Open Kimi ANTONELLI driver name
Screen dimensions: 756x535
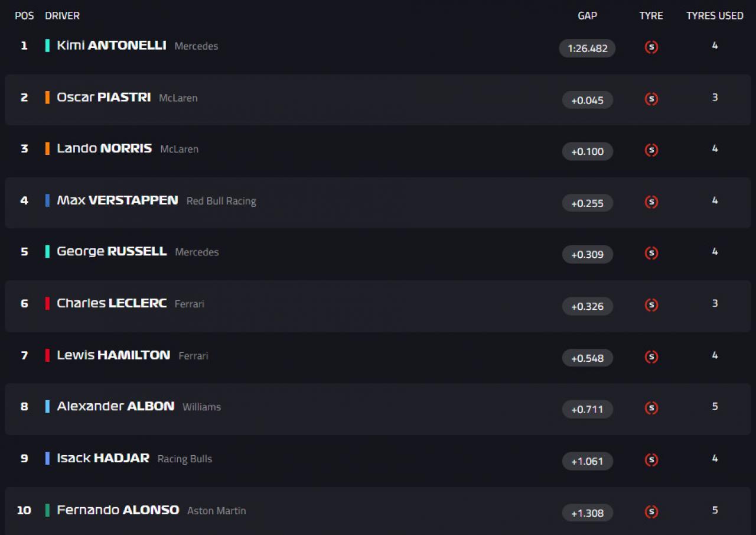point(112,46)
